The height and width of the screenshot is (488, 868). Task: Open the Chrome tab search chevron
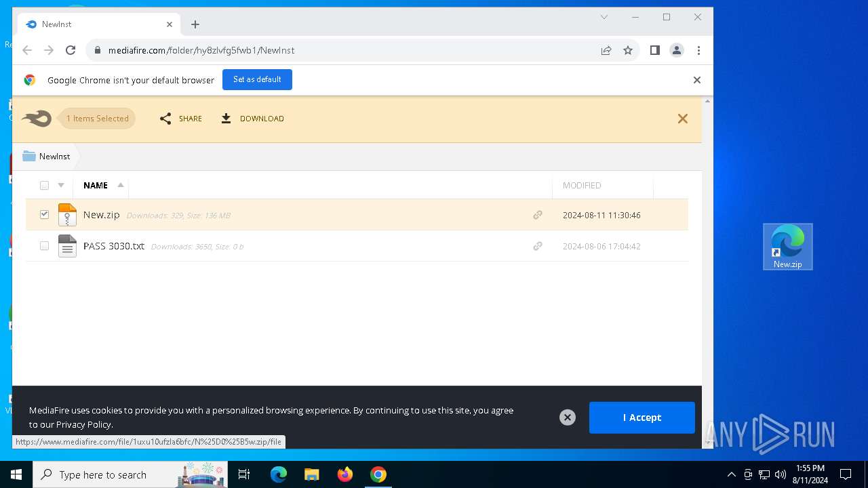tap(604, 17)
